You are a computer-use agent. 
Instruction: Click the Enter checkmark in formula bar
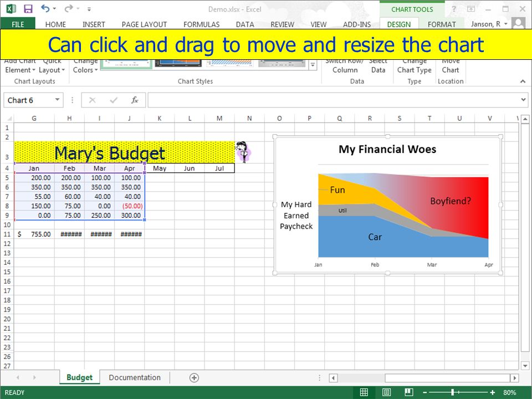(x=114, y=100)
